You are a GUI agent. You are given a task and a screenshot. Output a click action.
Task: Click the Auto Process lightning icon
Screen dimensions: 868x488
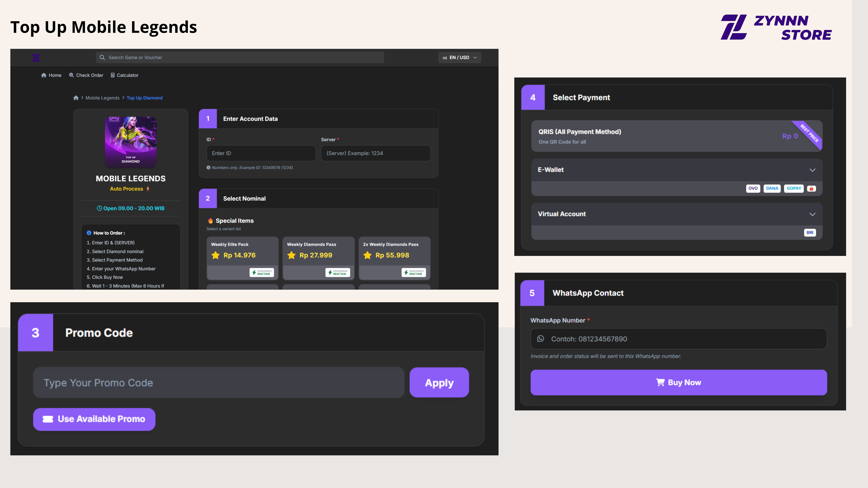click(148, 189)
